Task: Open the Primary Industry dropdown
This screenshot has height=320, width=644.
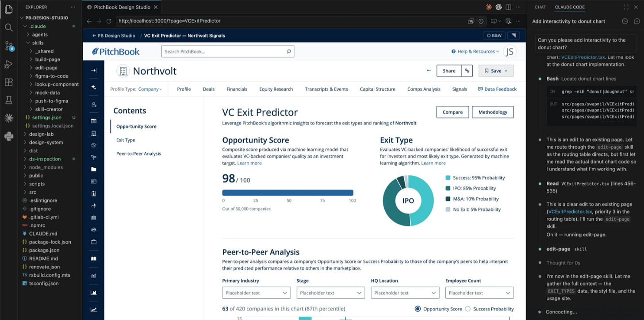Action: 256,293
